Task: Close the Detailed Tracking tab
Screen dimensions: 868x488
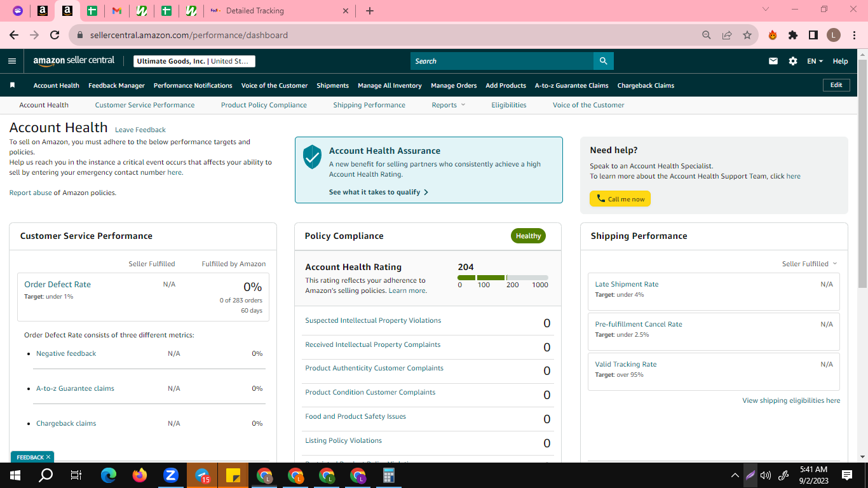Action: tap(346, 11)
